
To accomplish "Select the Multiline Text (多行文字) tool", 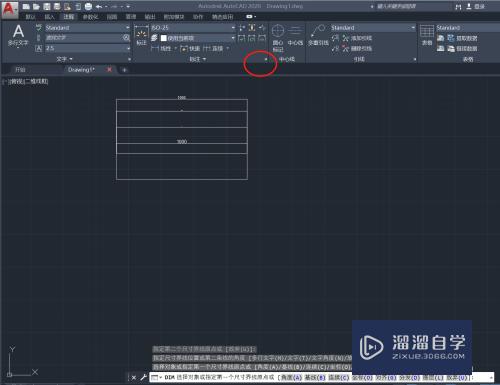I will (x=18, y=35).
